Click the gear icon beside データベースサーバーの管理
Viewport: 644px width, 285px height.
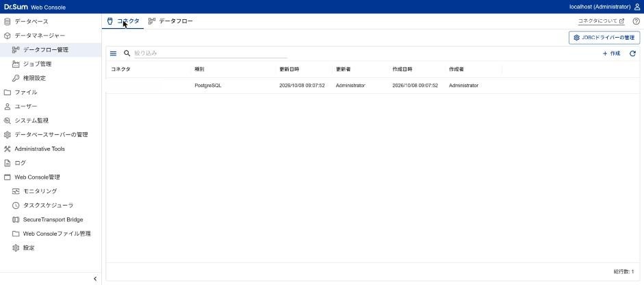click(7, 135)
